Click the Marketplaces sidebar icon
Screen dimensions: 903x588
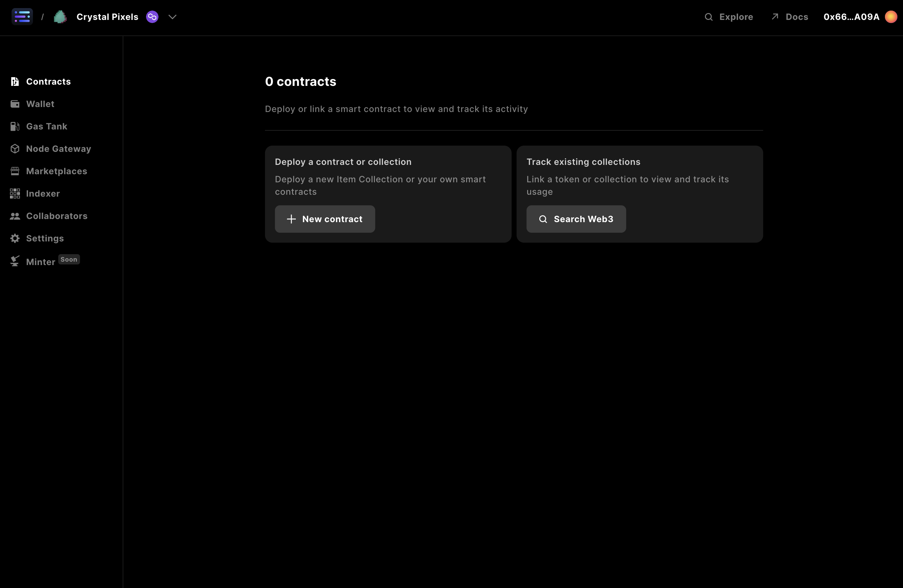coord(15,171)
